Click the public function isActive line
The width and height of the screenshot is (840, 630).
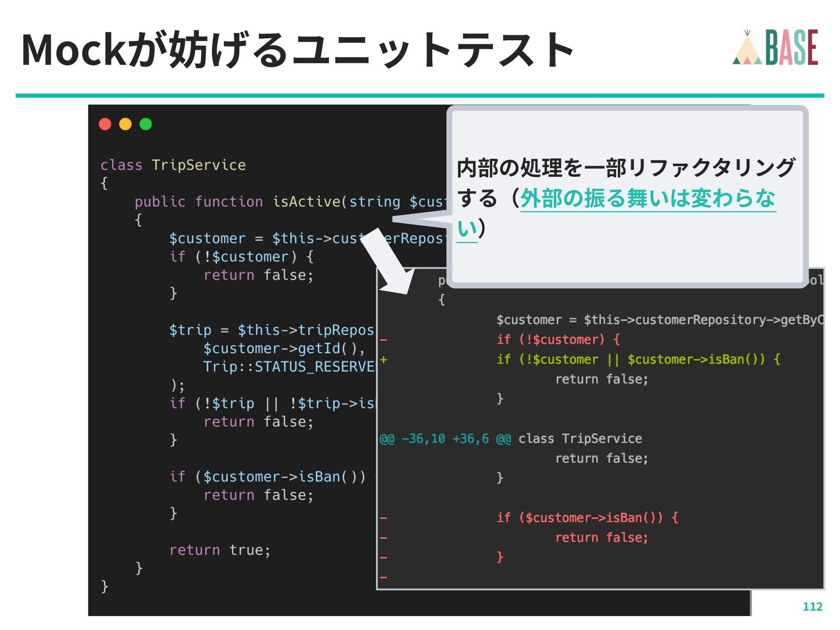[x=289, y=202]
